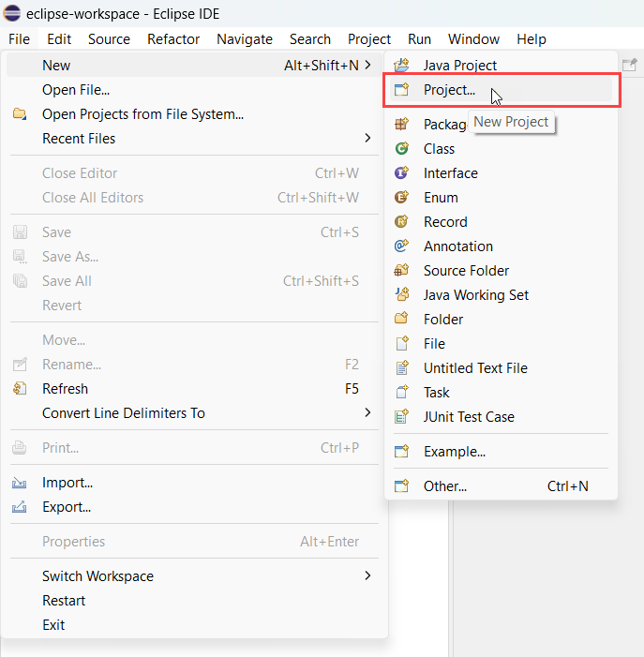Open the Help menu
Image resolution: width=644 pixels, height=657 pixels.
tap(532, 39)
